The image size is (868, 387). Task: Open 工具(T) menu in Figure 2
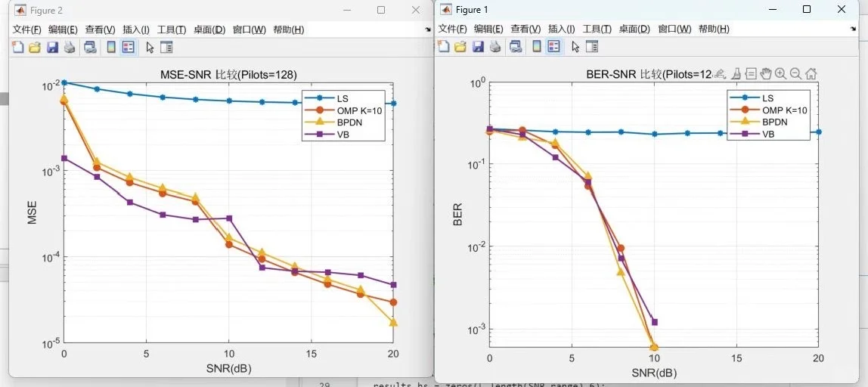(172, 30)
